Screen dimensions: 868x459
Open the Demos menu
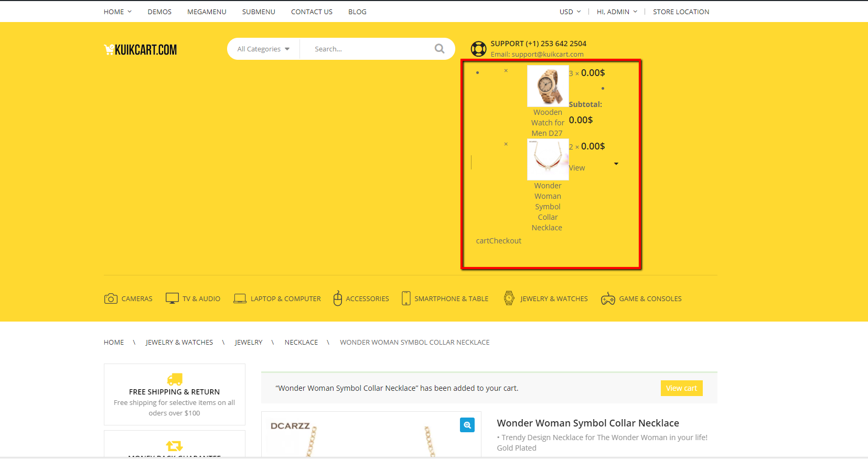159,12
